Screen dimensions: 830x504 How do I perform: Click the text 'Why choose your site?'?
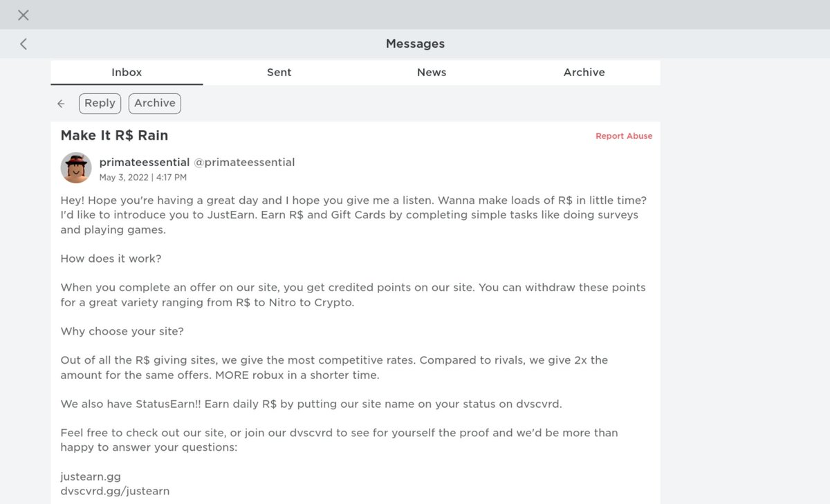(122, 331)
